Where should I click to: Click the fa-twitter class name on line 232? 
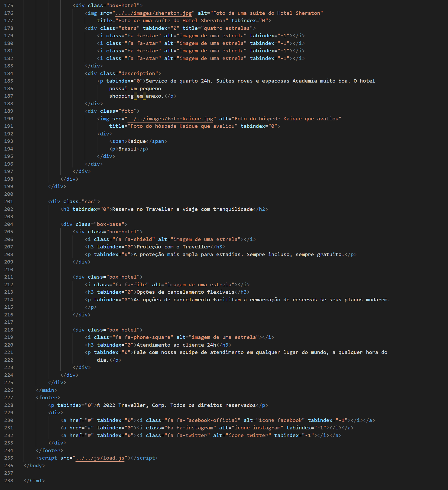[x=192, y=435]
